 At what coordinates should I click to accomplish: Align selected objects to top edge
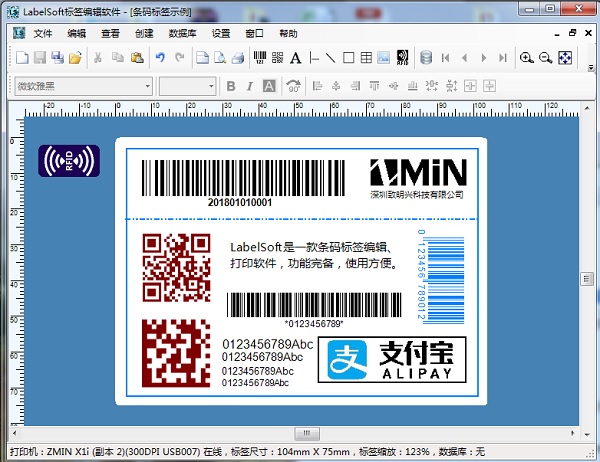pyautogui.click(x=375, y=86)
